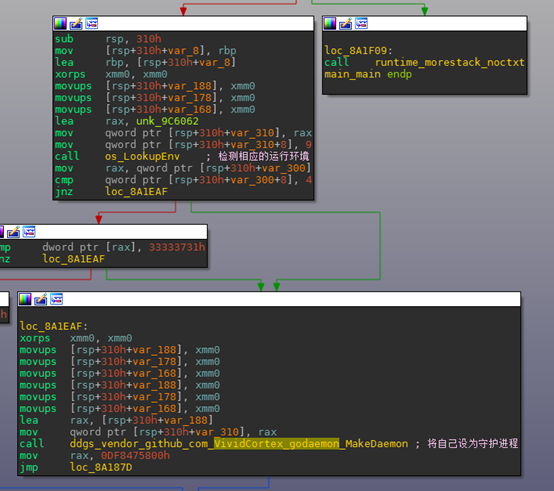Click the pencil icon on the 33333731h compare block

coord(13,232)
